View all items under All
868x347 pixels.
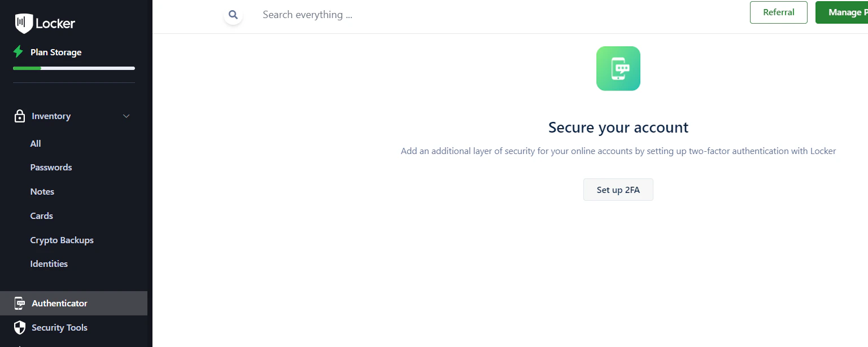pyautogui.click(x=35, y=143)
